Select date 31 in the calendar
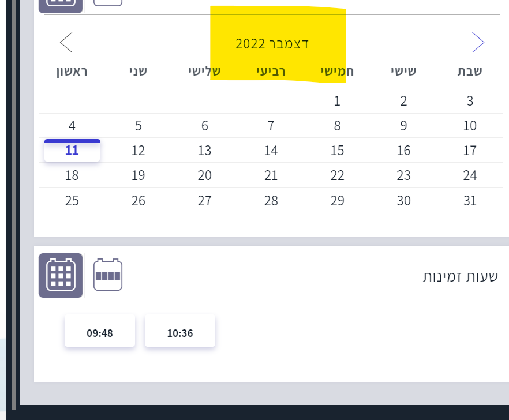 (x=470, y=201)
